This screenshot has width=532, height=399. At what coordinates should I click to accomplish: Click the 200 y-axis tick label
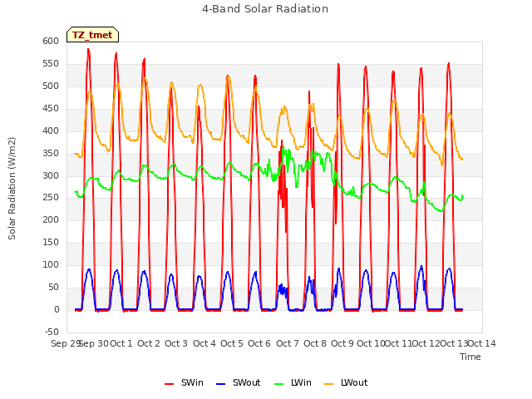(x=51, y=219)
